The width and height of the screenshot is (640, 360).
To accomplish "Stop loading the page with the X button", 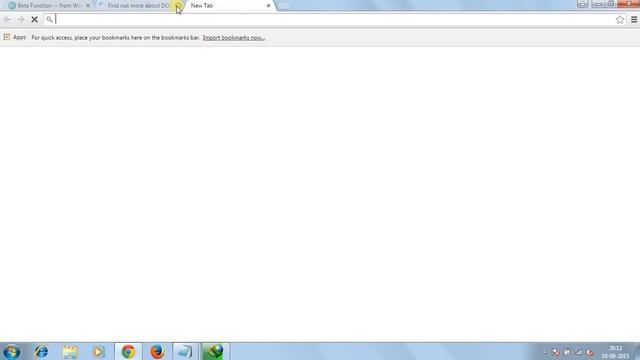I will 35,19.
